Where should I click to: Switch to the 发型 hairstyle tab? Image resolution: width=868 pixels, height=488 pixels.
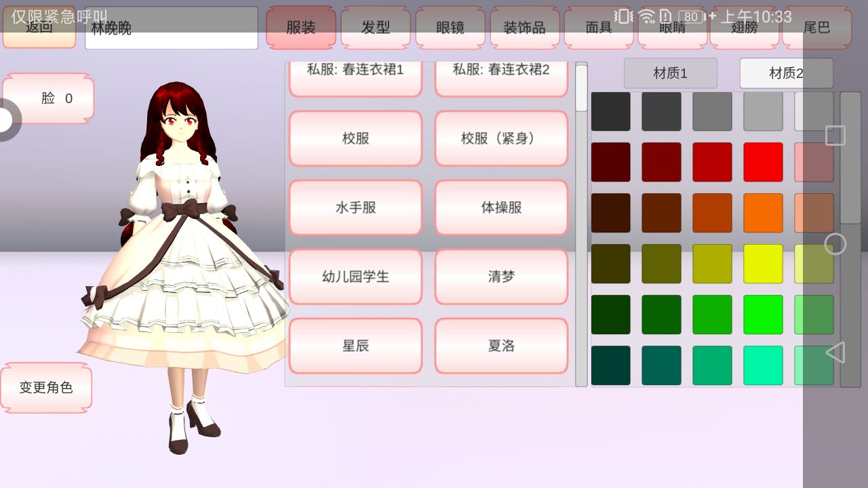pyautogui.click(x=375, y=28)
